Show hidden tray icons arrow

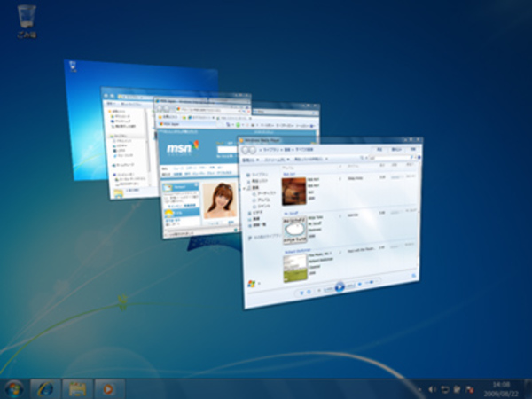[x=419, y=390]
